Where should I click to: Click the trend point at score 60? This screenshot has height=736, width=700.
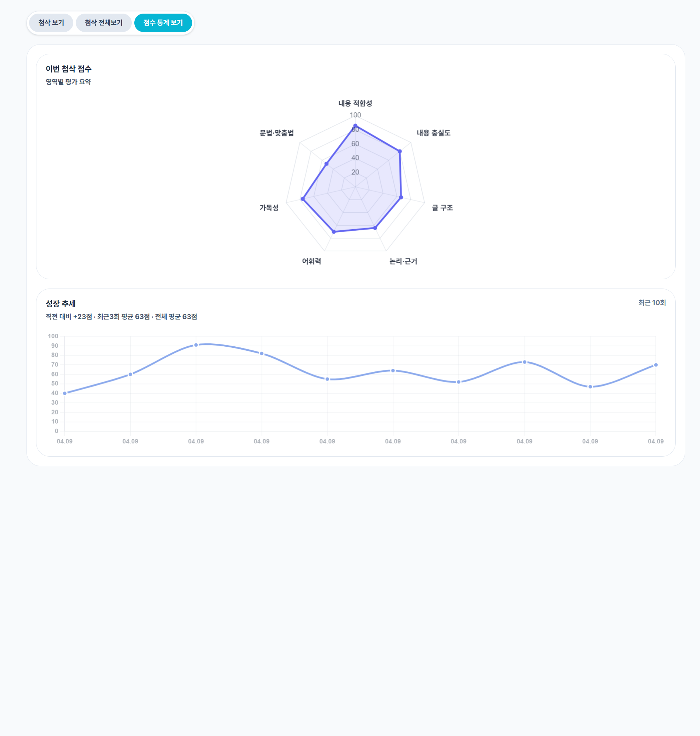coord(130,374)
